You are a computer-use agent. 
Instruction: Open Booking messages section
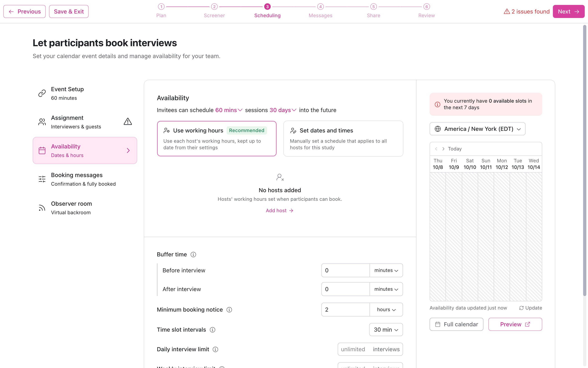tap(85, 179)
